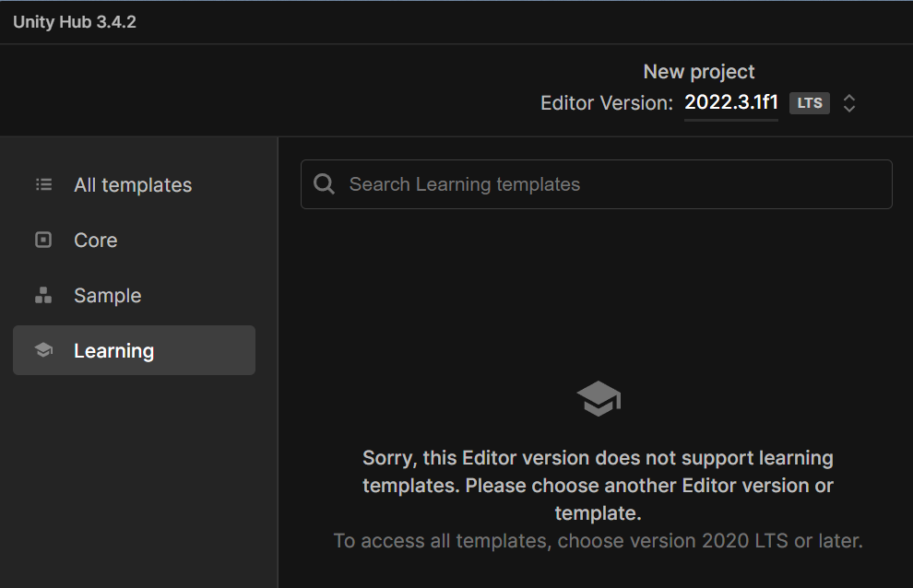Click the Learning graduation cap sidebar icon
The width and height of the screenshot is (913, 588).
point(43,350)
